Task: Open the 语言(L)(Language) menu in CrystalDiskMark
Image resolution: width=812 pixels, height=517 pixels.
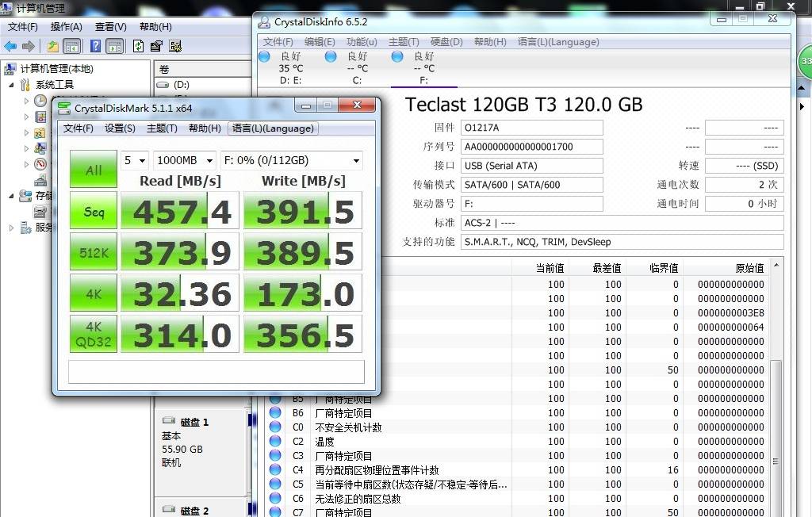Action: [273, 128]
